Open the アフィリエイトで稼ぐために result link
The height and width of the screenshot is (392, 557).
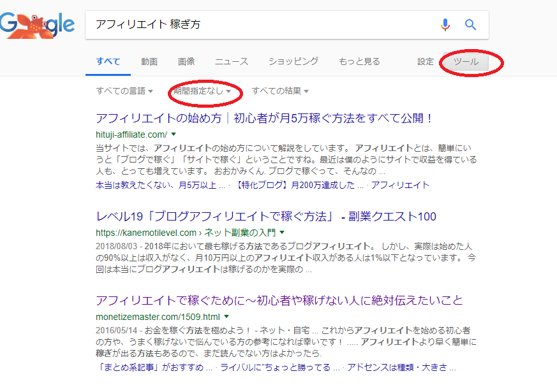coord(279,300)
